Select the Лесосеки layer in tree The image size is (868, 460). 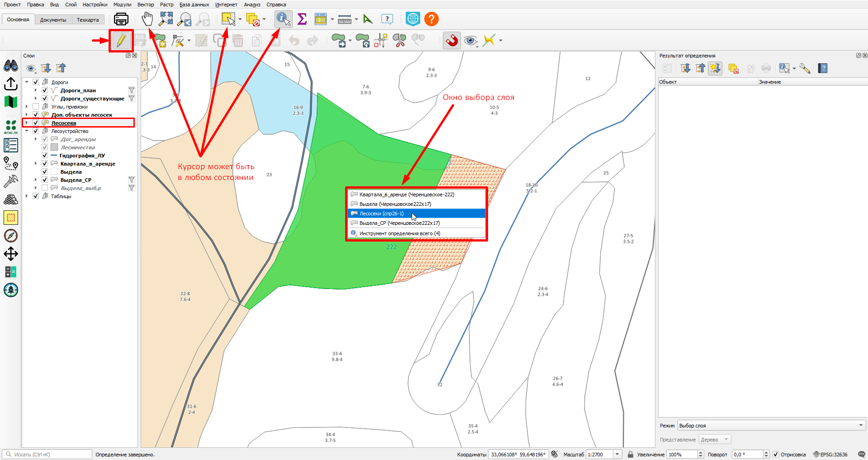pyautogui.click(x=64, y=123)
